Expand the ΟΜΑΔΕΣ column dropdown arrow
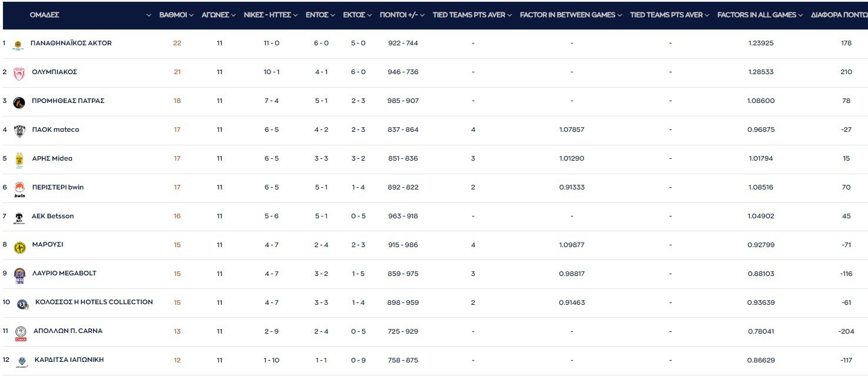 pos(149,15)
